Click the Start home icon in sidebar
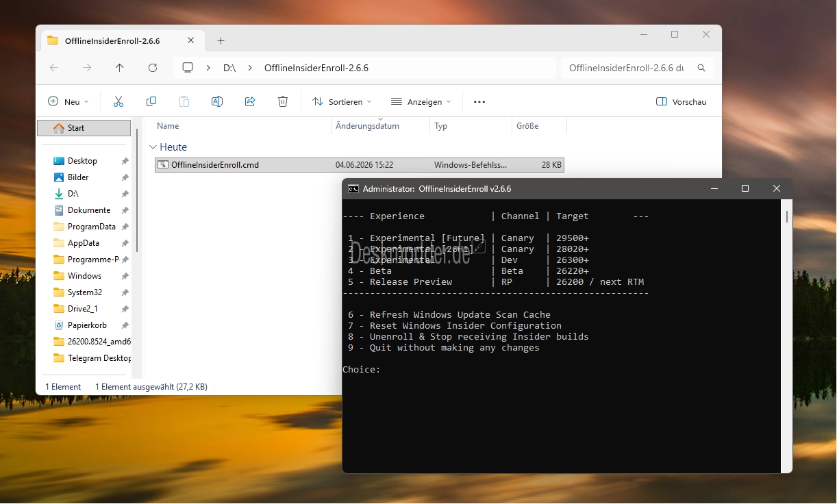Viewport: 837px width, 504px height. [x=59, y=128]
